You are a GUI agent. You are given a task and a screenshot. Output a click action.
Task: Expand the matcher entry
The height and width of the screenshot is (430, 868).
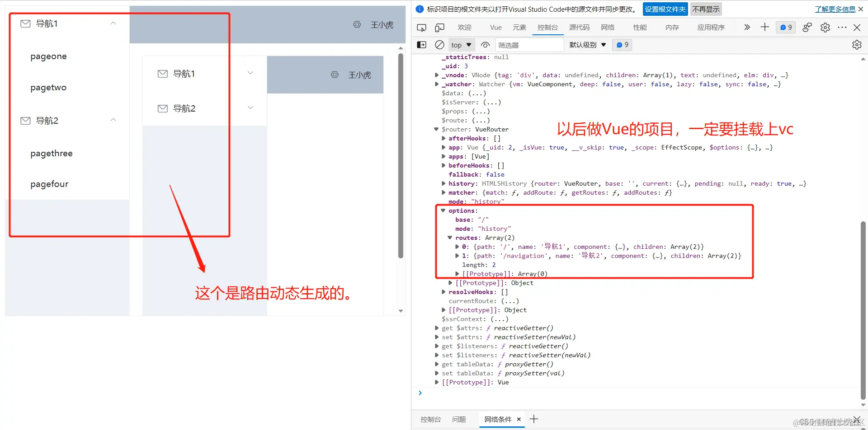point(443,192)
